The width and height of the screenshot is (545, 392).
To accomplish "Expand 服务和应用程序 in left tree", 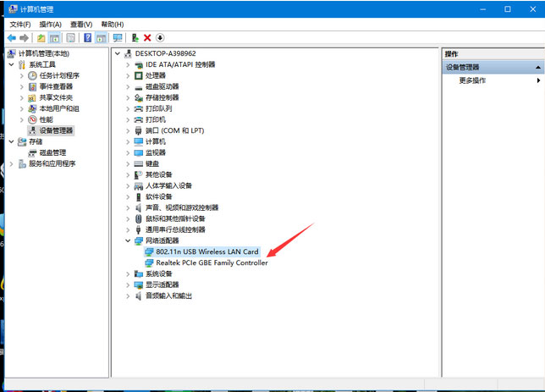I will tap(11, 163).
